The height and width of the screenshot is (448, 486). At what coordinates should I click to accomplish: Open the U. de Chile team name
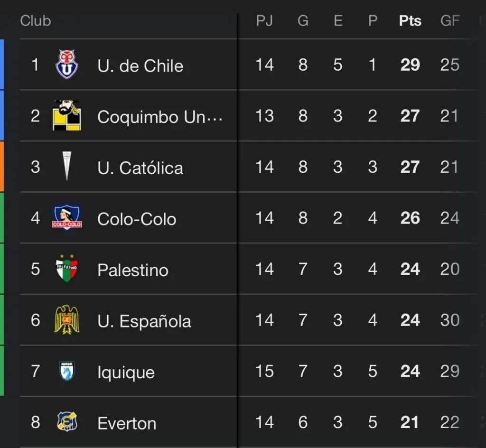(140, 65)
